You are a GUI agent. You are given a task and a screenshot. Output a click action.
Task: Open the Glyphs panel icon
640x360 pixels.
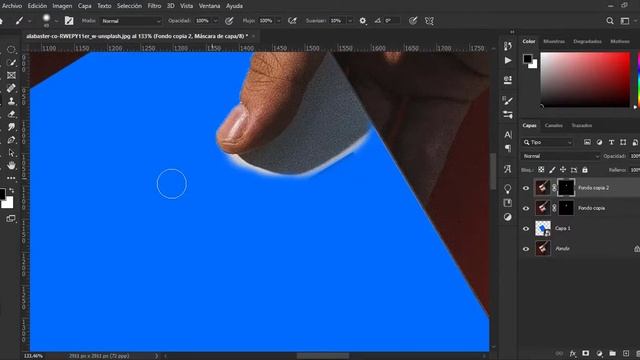pos(508,169)
